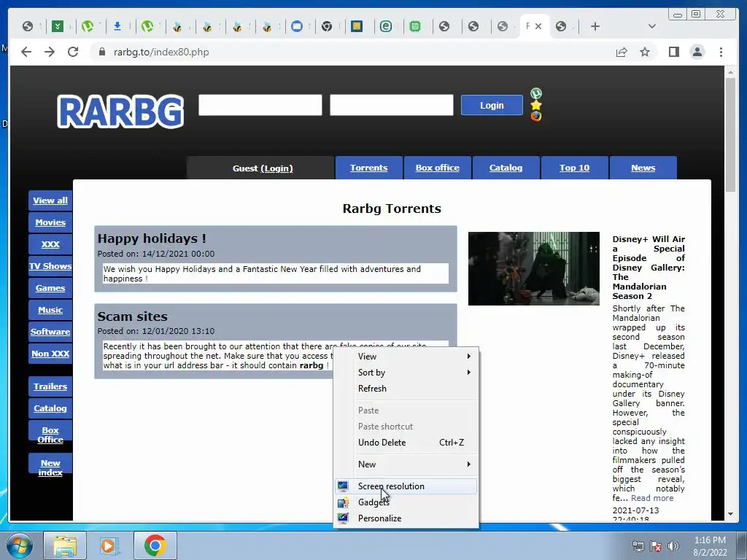The image size is (747, 560).
Task: Select Undo Delete in the context menu
Action: [406, 443]
